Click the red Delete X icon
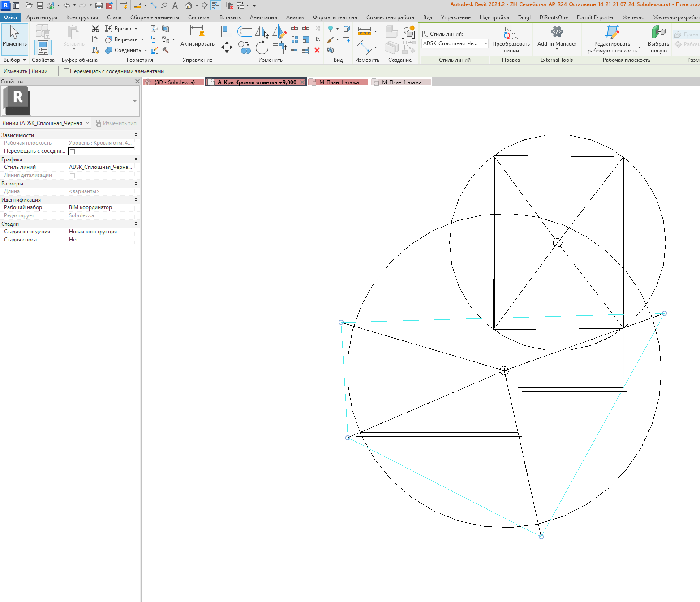 317,50
